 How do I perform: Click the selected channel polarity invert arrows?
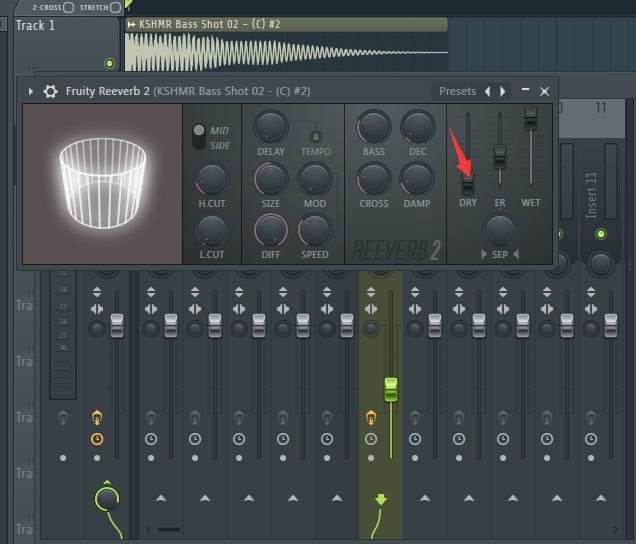tap(371, 292)
